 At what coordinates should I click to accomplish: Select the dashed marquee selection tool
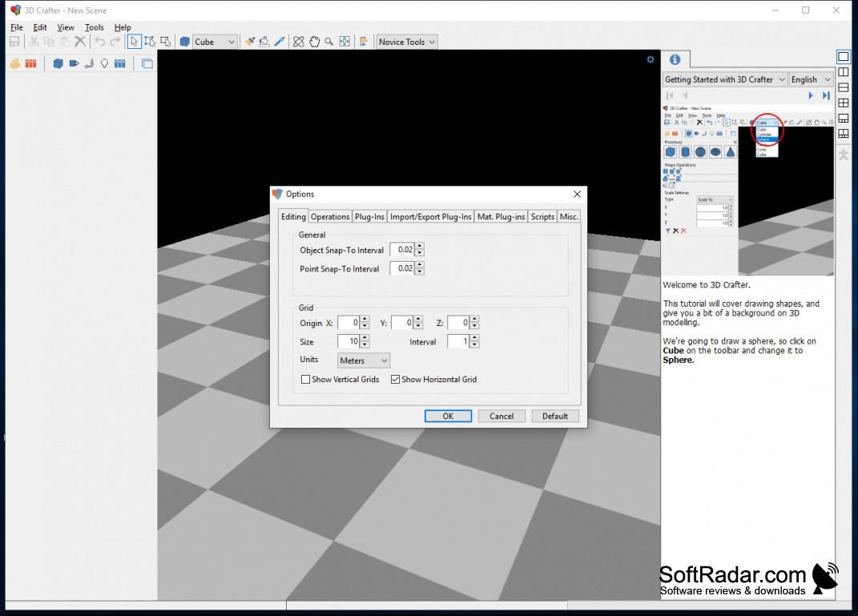pyautogui.click(x=165, y=42)
